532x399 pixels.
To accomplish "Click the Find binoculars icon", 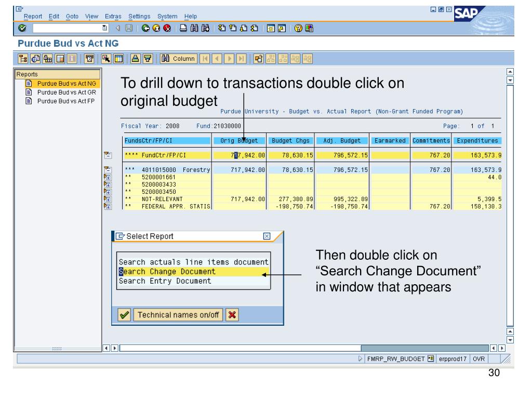I will click(194, 29).
